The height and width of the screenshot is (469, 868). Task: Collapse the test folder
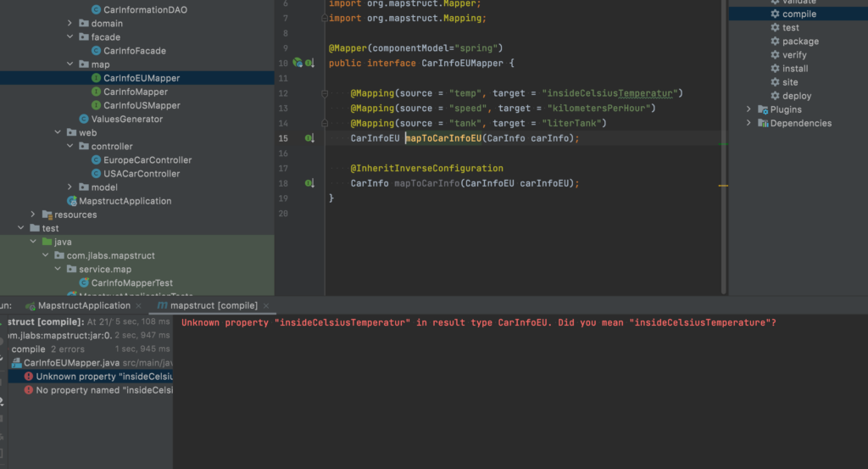click(x=21, y=227)
